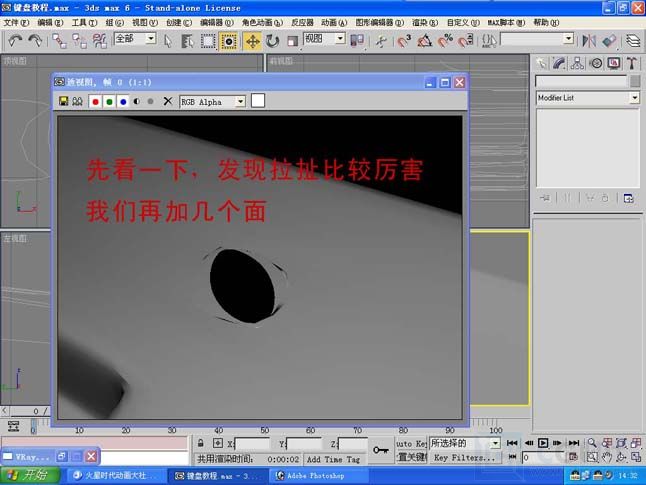
Task: Click the large Set Keys key icon
Action: [x=381, y=450]
